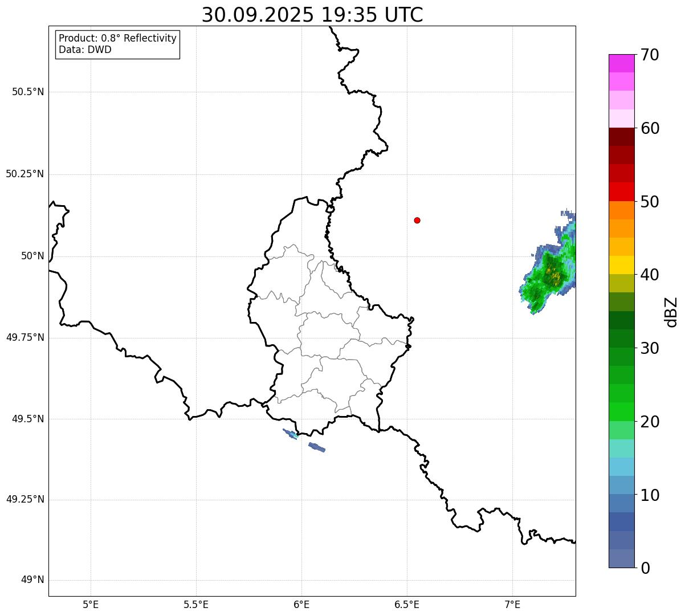The width and height of the screenshot is (685, 616).
Task: Click the Product: 0.8° Reflectivity label
Action: tap(118, 38)
